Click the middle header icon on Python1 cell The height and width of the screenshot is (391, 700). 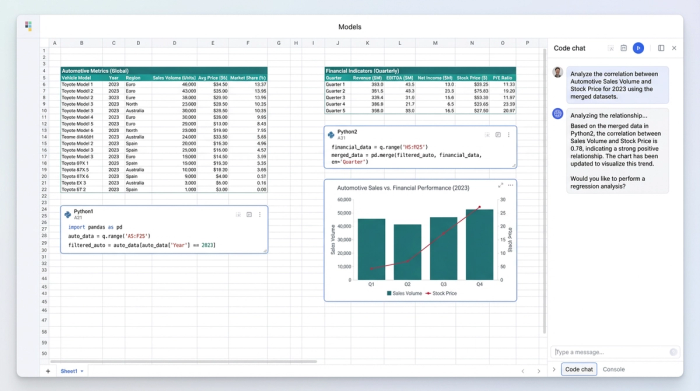(249, 215)
